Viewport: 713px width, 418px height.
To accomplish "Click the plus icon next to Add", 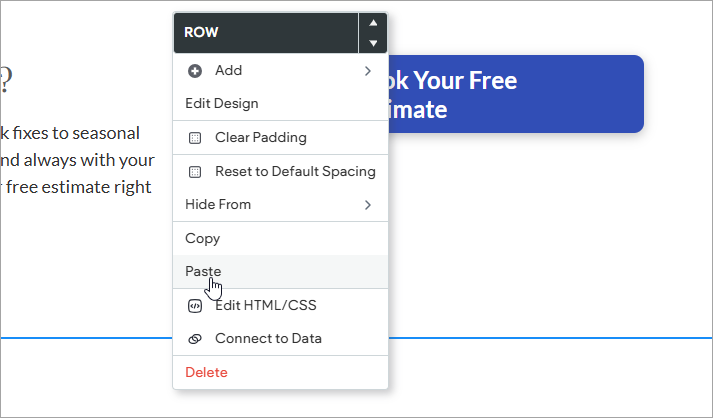I will click(x=194, y=71).
